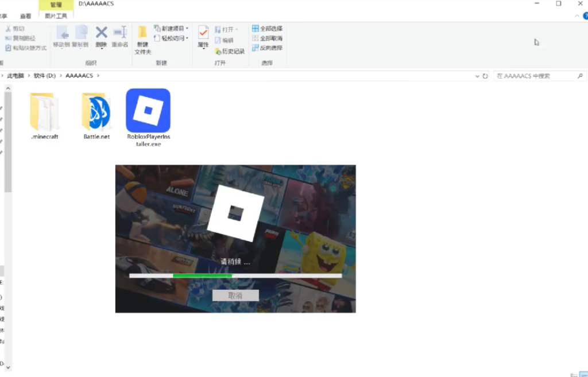Click Select all (全部选择)
The width and height of the screenshot is (588, 377).
[x=267, y=29]
